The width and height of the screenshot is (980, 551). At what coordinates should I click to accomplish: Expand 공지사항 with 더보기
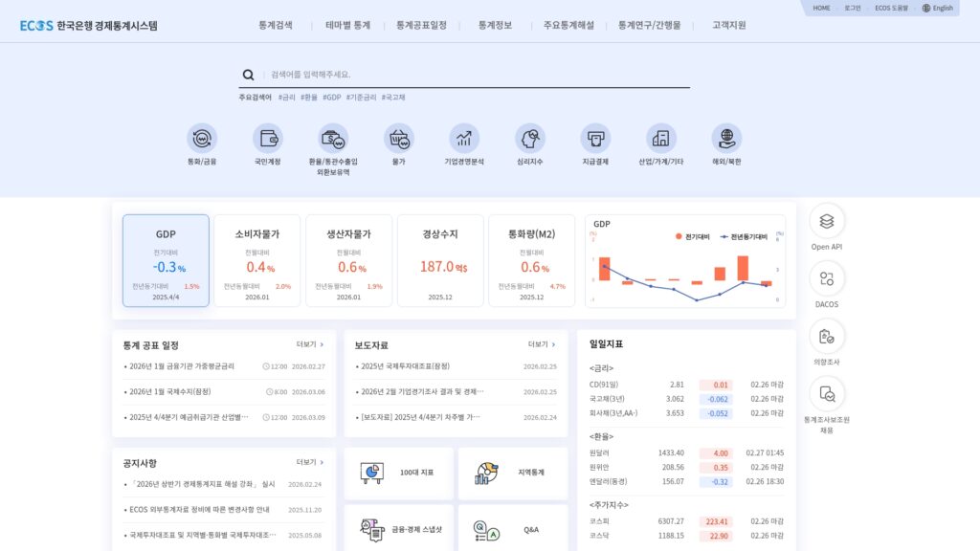coord(304,461)
